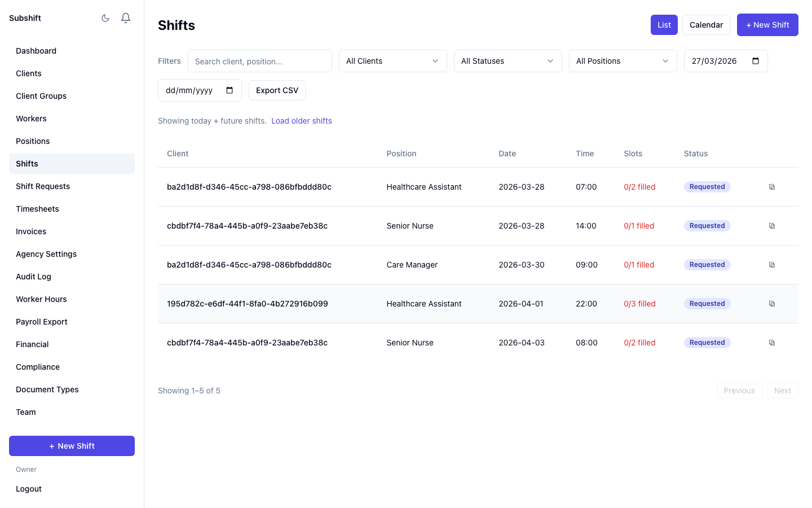Switch to Calendar view
This screenshot has width=812, height=508.
(x=706, y=24)
